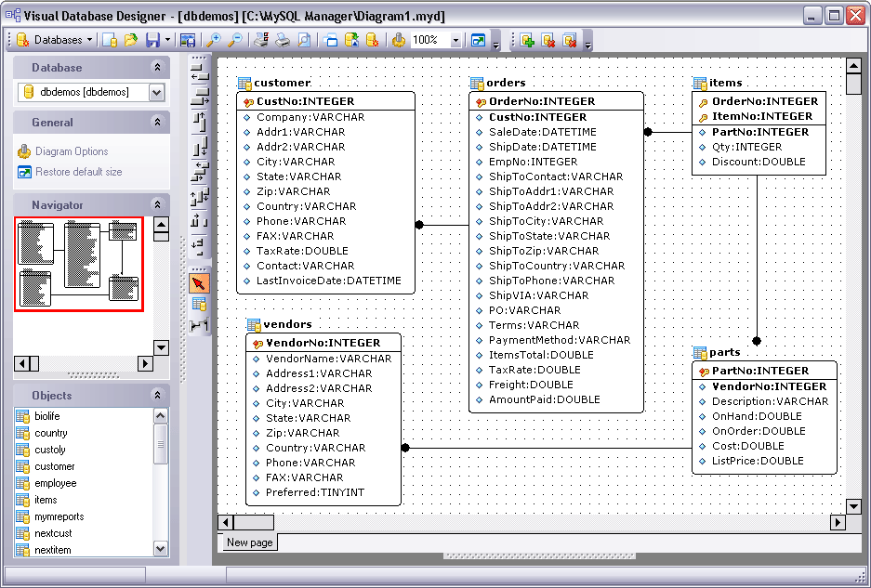
Task: Add a table using the green plus table icon
Action: (x=527, y=39)
